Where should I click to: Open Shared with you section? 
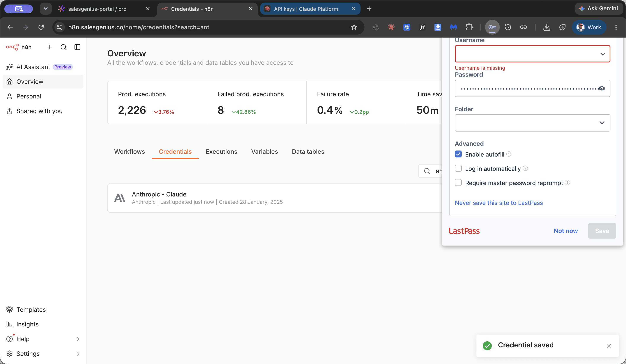(x=43, y=111)
